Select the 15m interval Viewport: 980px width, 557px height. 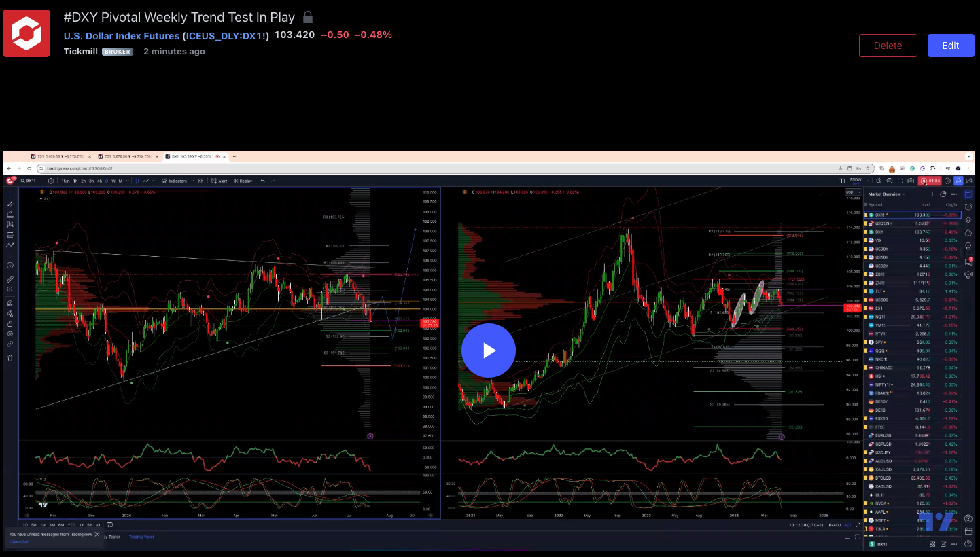65,181
